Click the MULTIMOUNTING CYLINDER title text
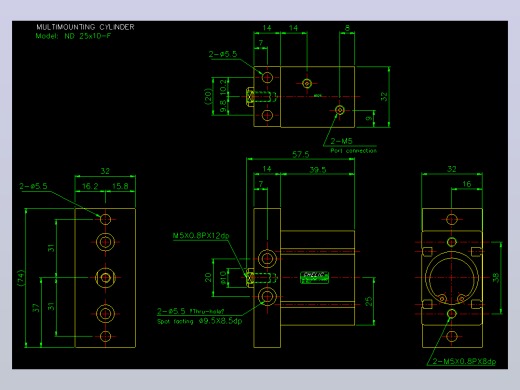The width and height of the screenshot is (520, 390). point(85,27)
